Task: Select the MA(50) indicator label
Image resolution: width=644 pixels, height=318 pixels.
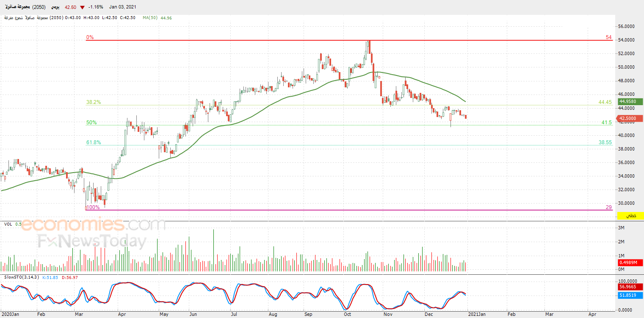Action: point(151,18)
